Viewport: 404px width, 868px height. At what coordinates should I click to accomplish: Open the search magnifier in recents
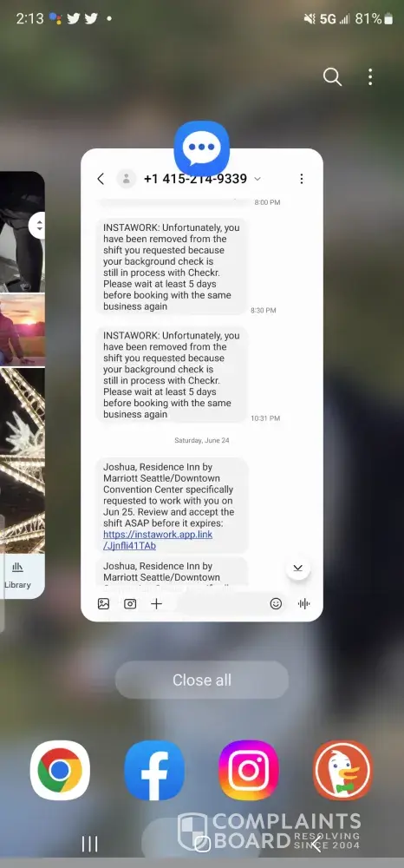pos(332,77)
